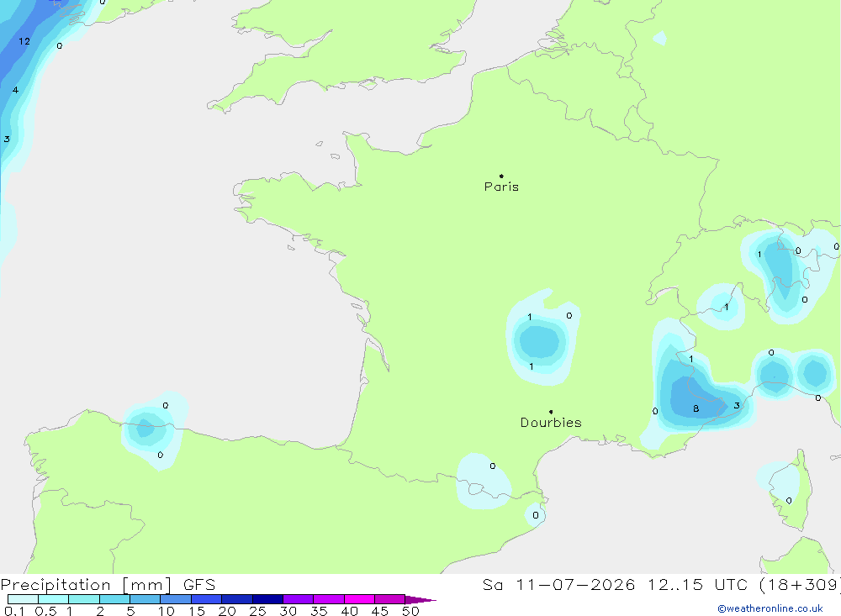Click the 5–10 mm legend color swatch
Screen dimensions: 841x616
[x=145, y=599]
